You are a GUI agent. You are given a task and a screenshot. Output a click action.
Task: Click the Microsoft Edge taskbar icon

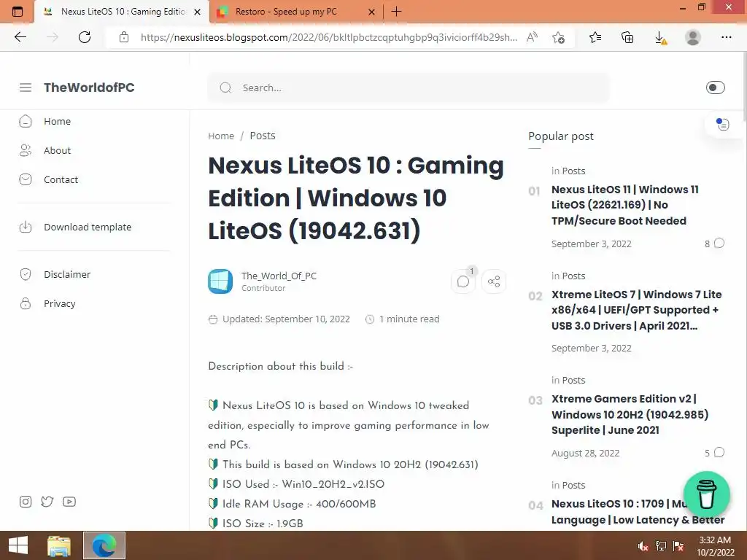(104, 545)
